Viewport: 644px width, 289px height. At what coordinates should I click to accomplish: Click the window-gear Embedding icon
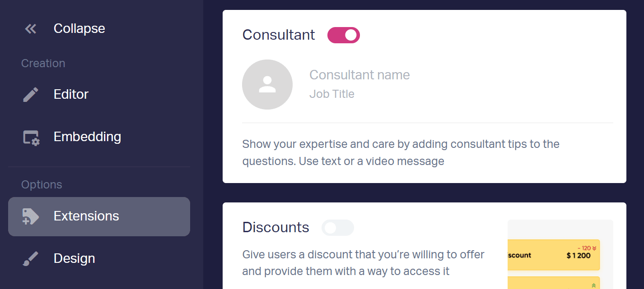tap(31, 137)
